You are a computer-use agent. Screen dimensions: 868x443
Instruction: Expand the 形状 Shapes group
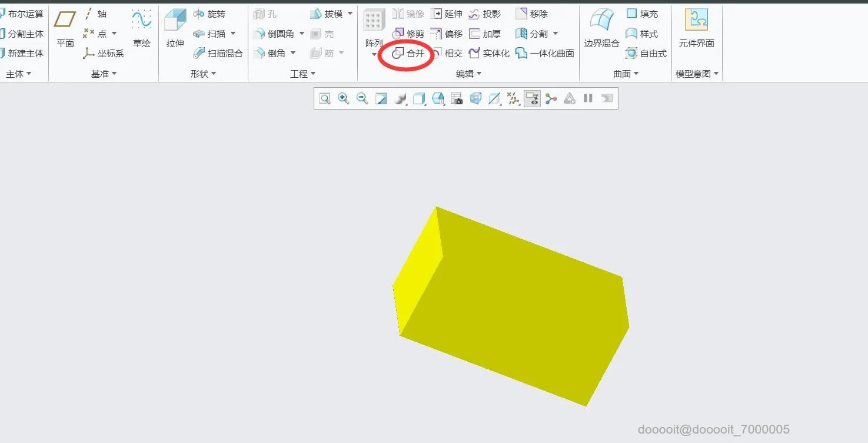coord(204,74)
